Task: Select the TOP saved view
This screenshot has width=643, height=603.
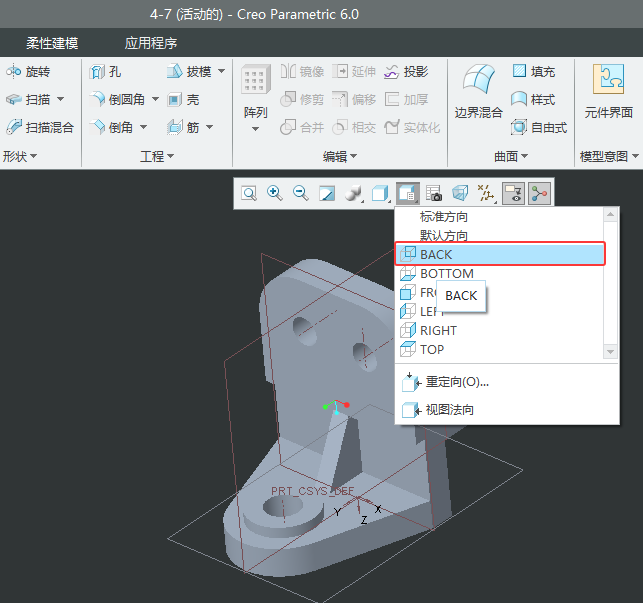Action: point(500,349)
